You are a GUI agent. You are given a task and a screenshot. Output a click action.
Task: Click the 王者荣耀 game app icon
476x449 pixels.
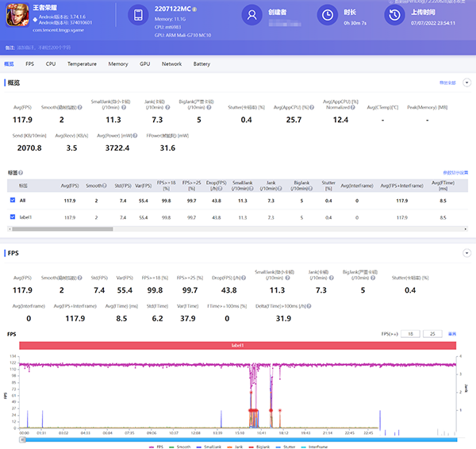[16, 13]
